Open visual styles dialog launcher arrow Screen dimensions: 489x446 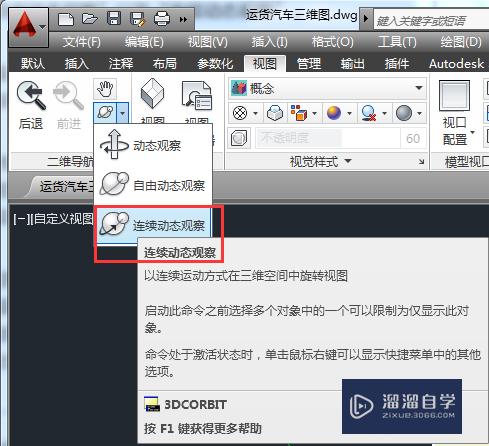tap(421, 162)
